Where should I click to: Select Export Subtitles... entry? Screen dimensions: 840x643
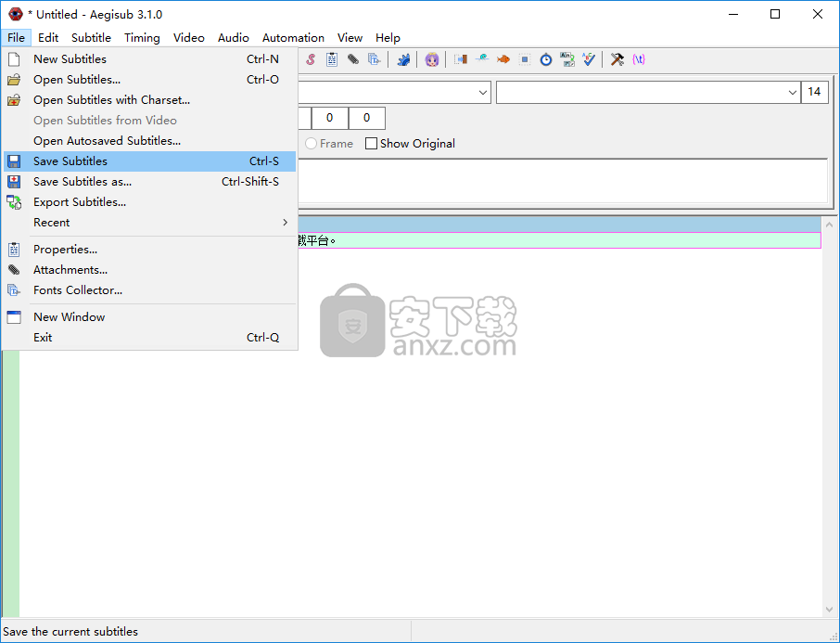pos(149,202)
